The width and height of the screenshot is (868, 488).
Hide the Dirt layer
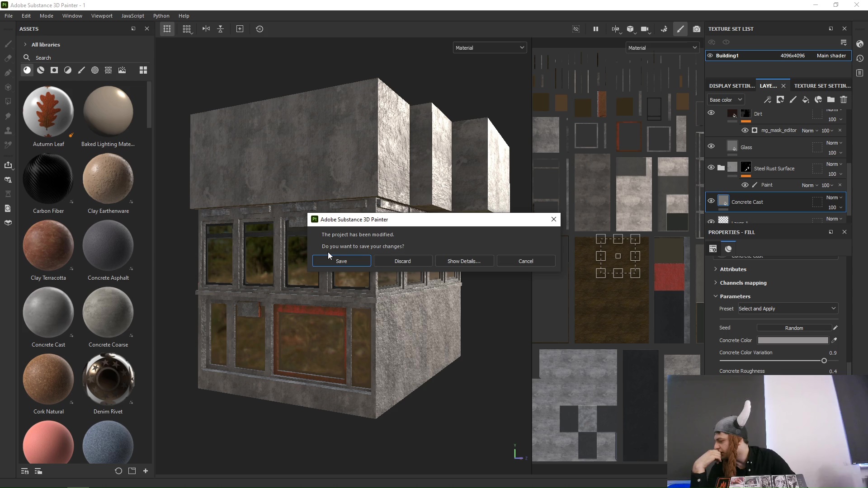tap(711, 113)
